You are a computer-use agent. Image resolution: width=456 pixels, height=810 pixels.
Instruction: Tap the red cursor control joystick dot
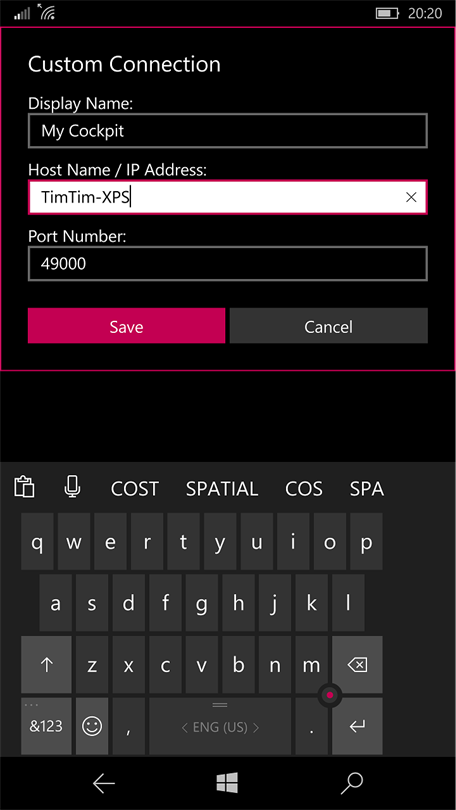[x=329, y=695]
